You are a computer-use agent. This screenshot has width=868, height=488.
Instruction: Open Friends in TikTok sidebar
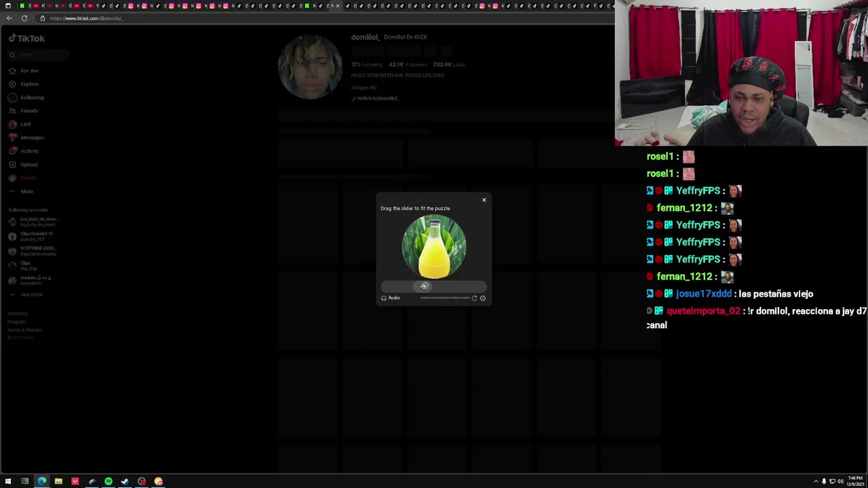tap(24, 110)
